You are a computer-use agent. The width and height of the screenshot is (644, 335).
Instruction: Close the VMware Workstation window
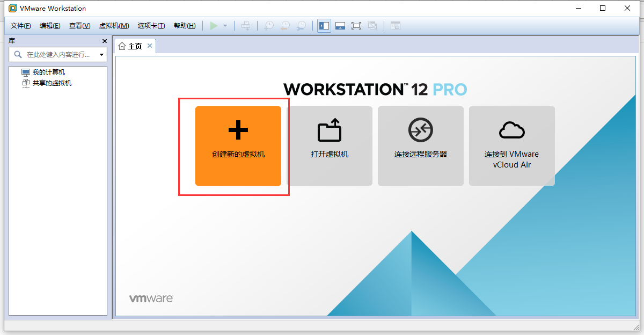(x=628, y=8)
